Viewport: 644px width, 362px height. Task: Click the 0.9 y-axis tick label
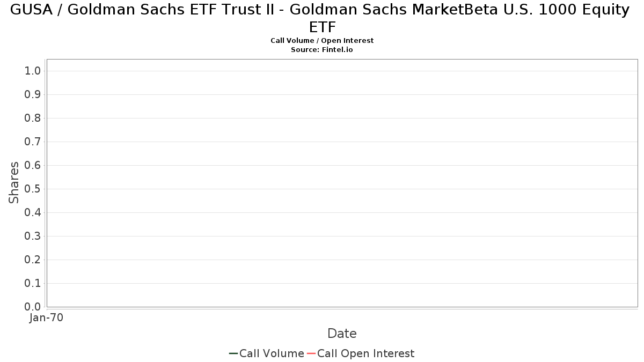(x=33, y=94)
